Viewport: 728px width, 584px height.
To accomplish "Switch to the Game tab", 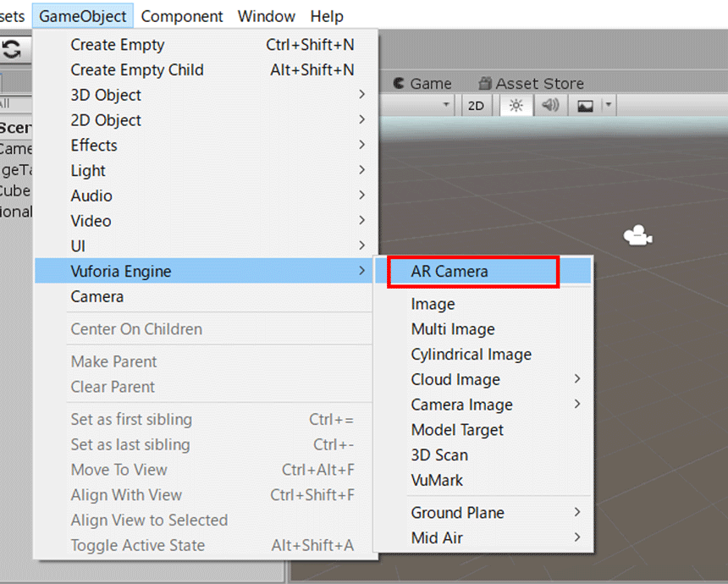I will click(422, 84).
